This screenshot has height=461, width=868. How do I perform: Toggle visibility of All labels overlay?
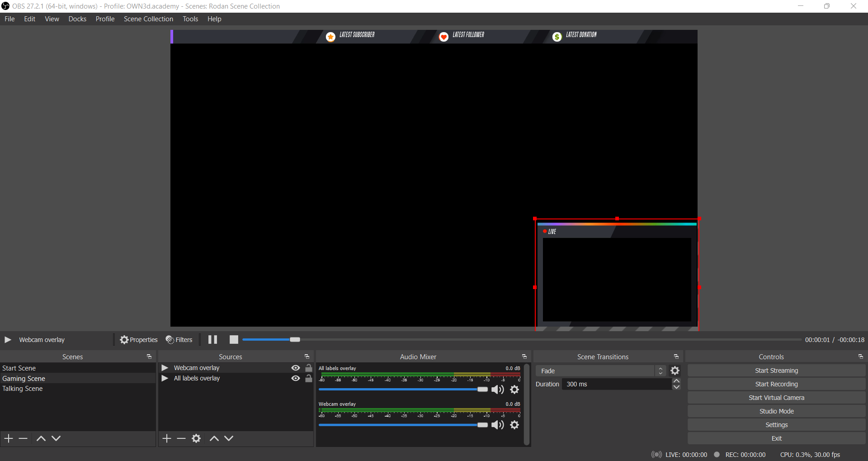(296, 378)
